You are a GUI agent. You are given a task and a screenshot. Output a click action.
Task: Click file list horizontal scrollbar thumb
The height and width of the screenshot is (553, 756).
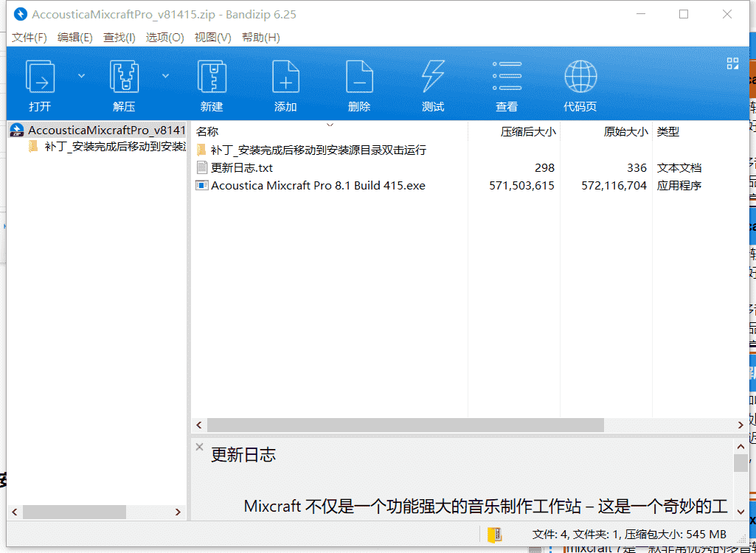pos(406,425)
